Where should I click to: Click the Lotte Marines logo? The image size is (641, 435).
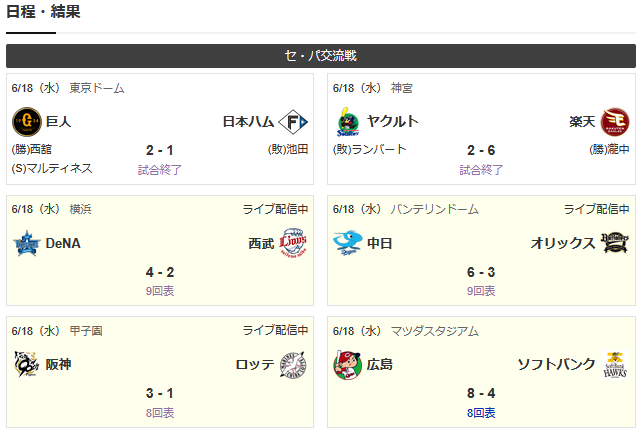pyautogui.click(x=293, y=364)
